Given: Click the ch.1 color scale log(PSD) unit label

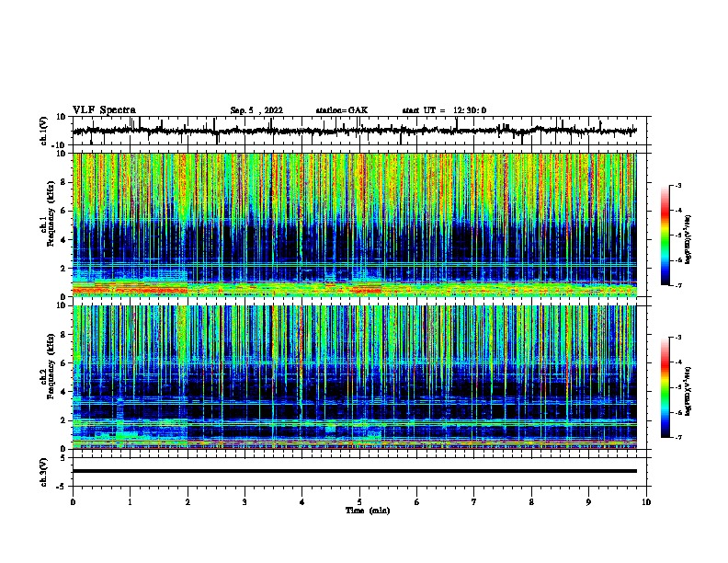Looking at the screenshot, I should point(688,239).
